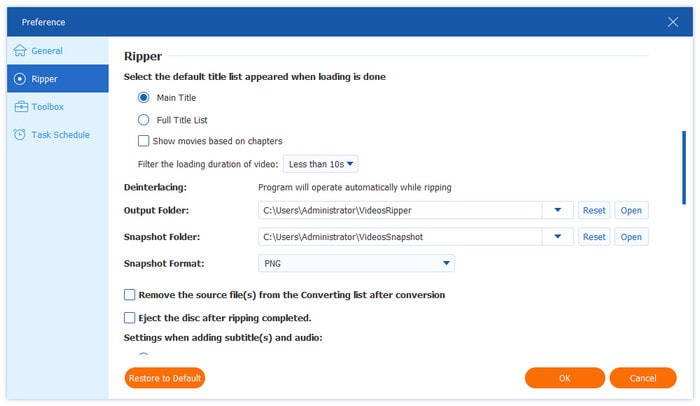
Task: Select the Main Title radio button
Action: click(144, 98)
